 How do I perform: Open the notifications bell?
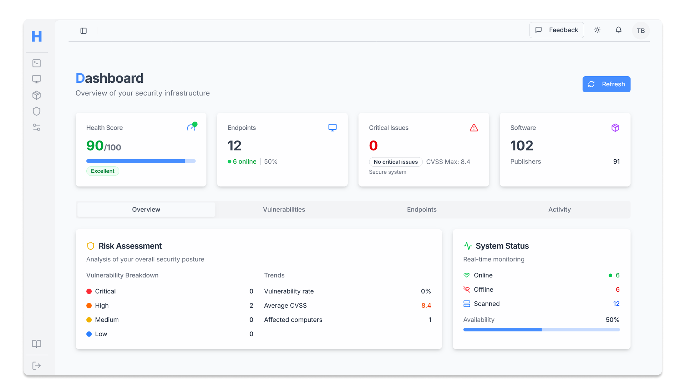618,30
